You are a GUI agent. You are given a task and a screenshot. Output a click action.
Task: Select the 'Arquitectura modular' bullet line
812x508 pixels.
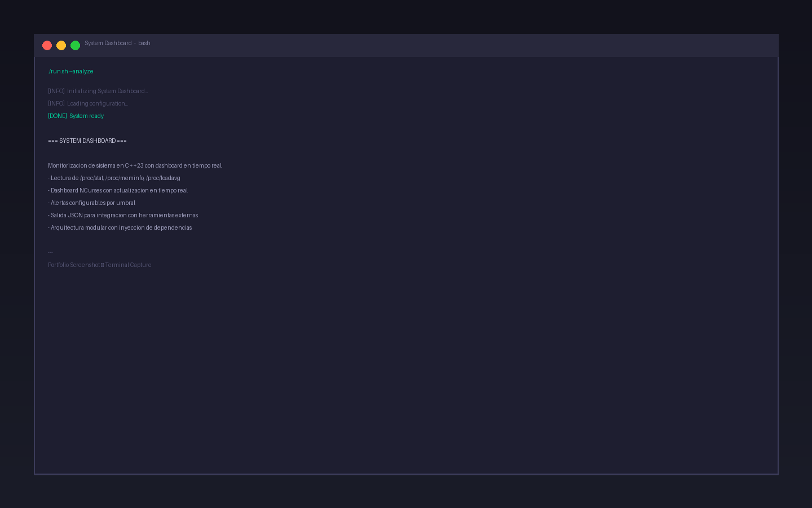[120, 227]
